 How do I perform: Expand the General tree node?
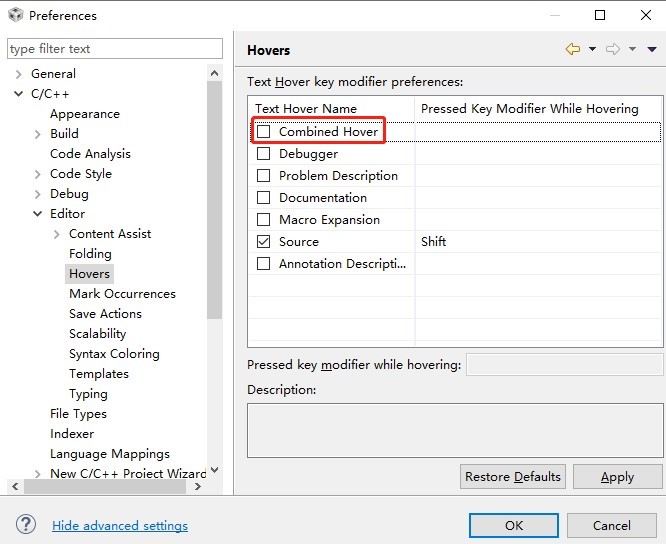pos(18,74)
